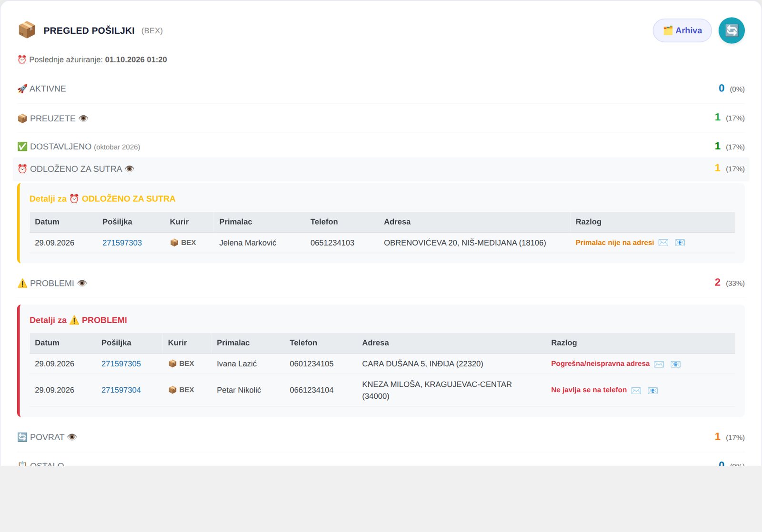Click the package box logo icon

point(27,30)
